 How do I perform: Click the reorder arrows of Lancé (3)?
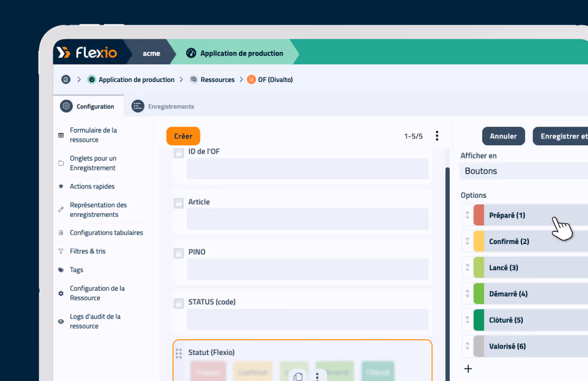[x=467, y=268]
